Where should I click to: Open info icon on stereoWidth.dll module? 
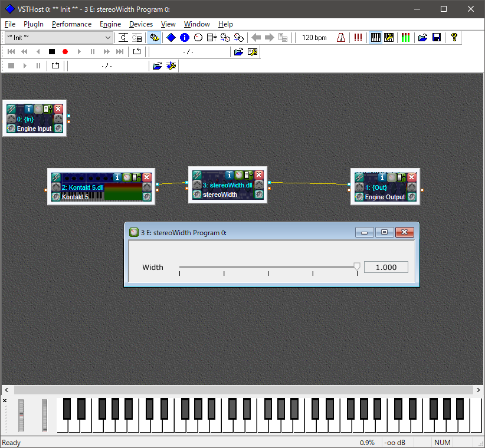coord(229,175)
